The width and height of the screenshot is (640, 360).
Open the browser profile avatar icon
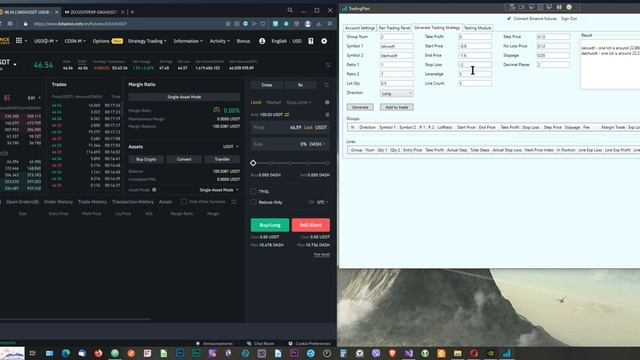coord(308,24)
